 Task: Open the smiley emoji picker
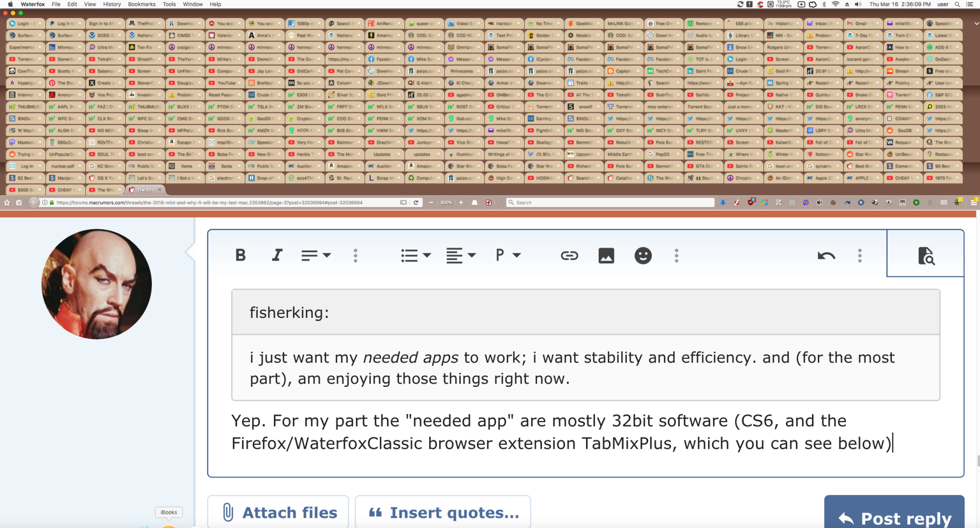pos(643,255)
